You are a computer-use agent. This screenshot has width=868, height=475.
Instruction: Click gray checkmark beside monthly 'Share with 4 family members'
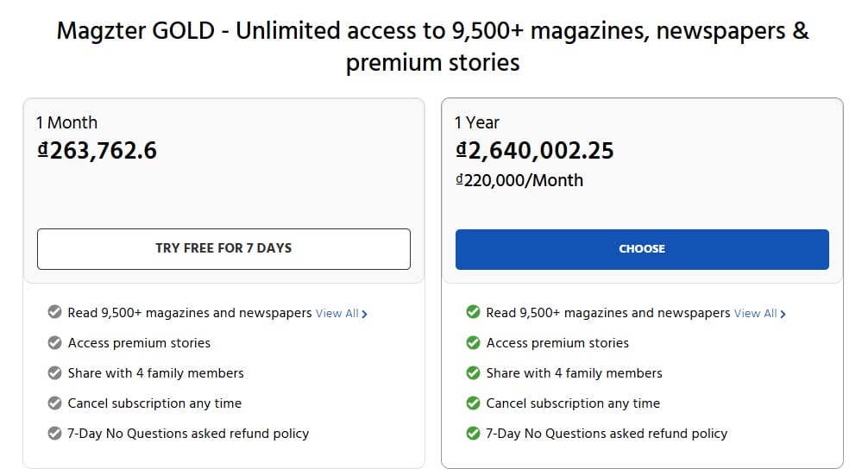(x=54, y=373)
